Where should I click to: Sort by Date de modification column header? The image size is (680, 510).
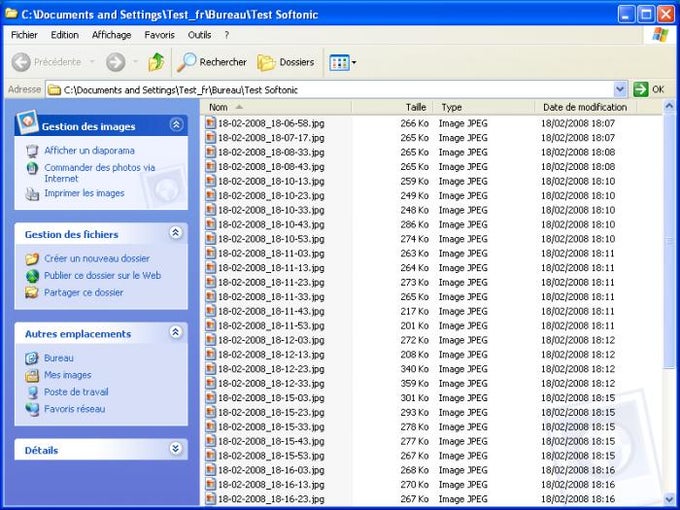pyautogui.click(x=585, y=107)
